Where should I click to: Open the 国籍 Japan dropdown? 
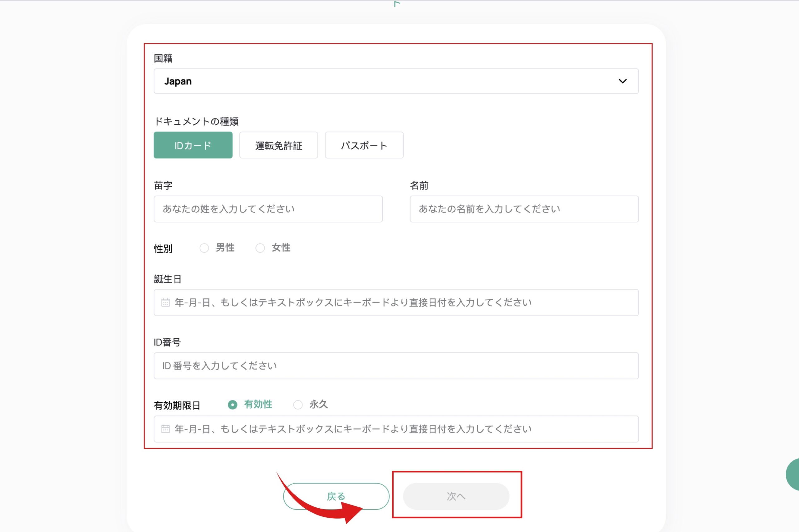tap(396, 81)
